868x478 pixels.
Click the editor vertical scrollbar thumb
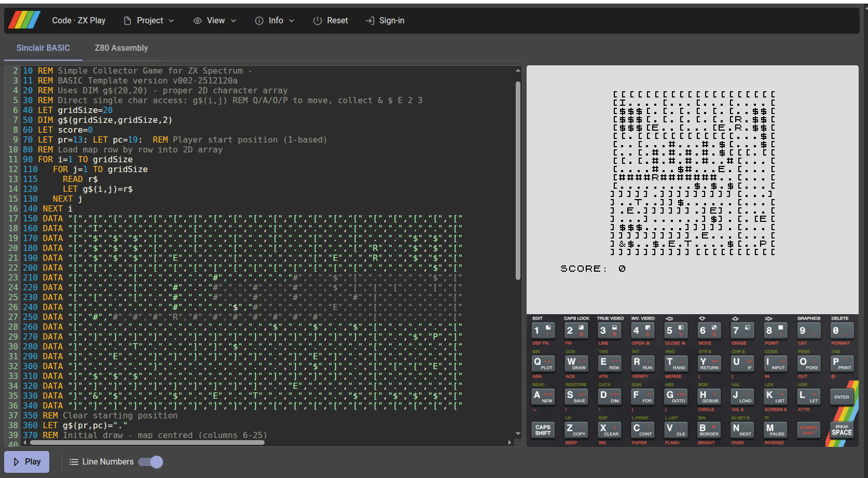coord(518,180)
